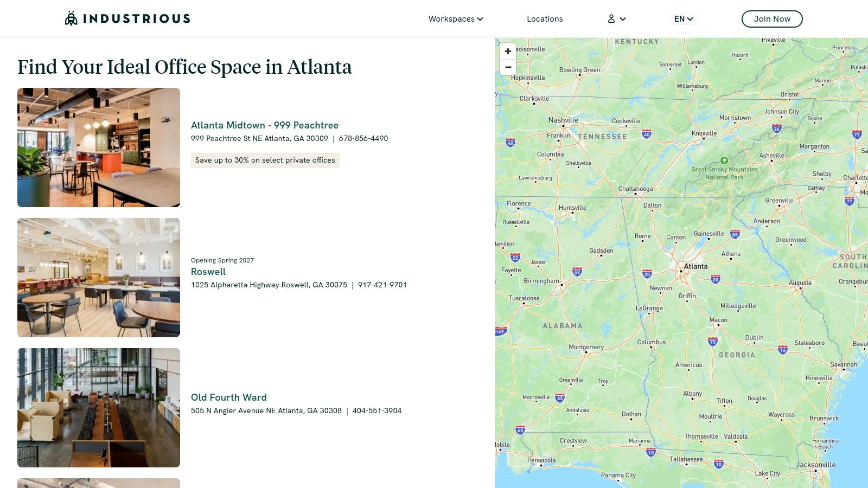Click Macon label on the map
The image size is (868, 488).
(718, 320)
